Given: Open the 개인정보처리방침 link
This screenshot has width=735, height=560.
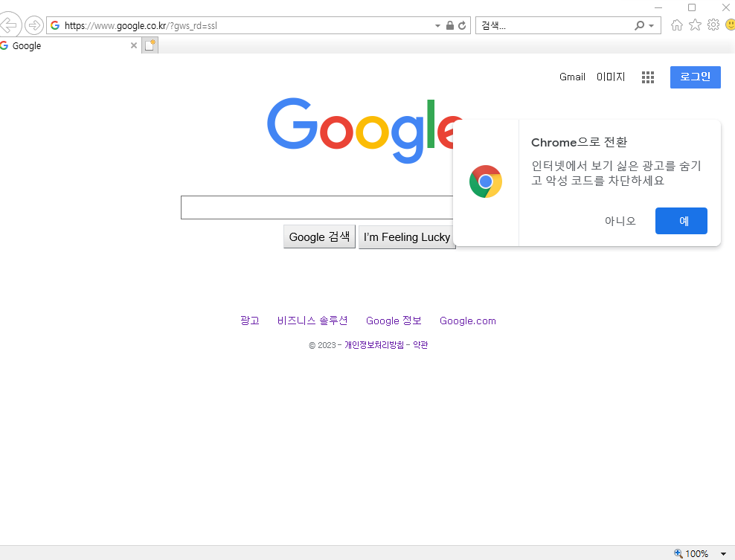Looking at the screenshot, I should pyautogui.click(x=374, y=345).
